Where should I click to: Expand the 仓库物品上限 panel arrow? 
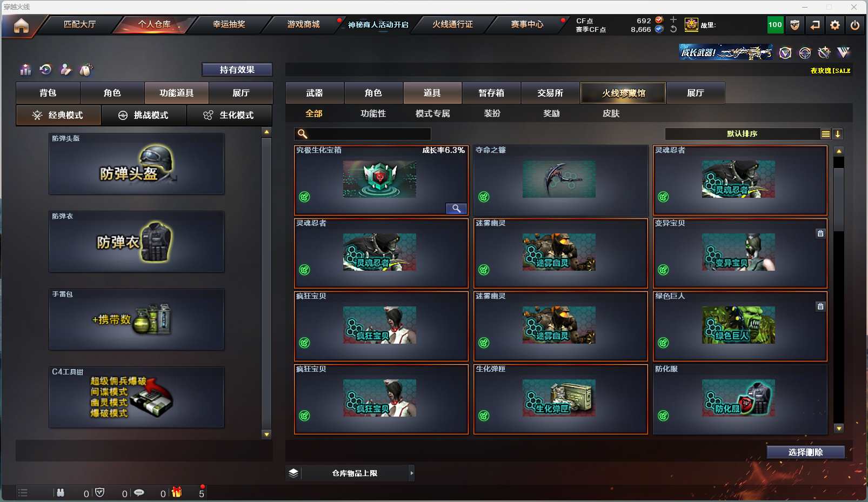pos(412,473)
